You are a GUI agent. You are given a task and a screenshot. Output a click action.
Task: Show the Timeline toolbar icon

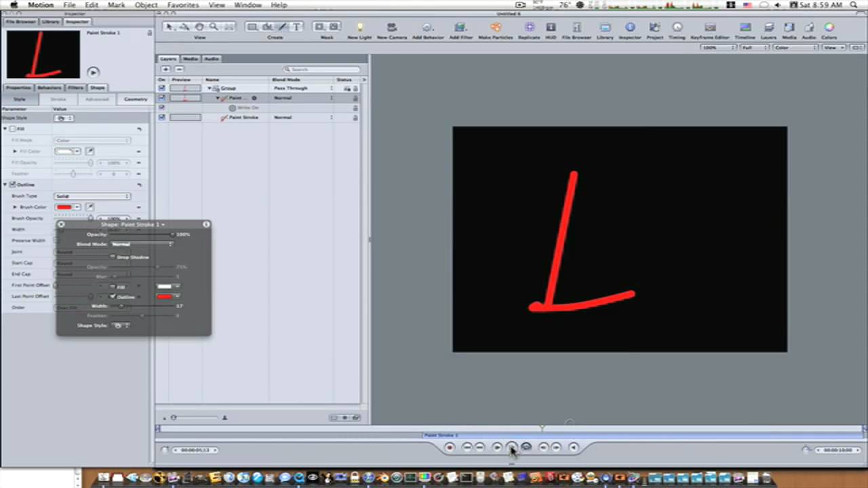(745, 28)
